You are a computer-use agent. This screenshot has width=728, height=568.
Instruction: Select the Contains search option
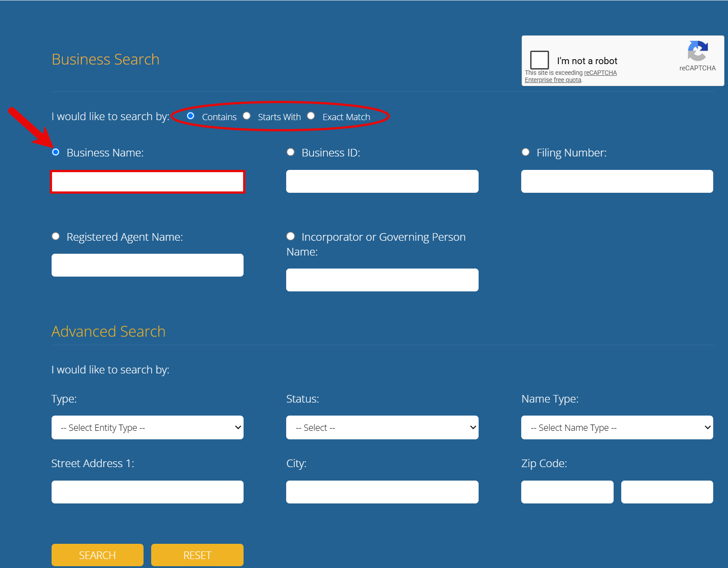coord(191,116)
